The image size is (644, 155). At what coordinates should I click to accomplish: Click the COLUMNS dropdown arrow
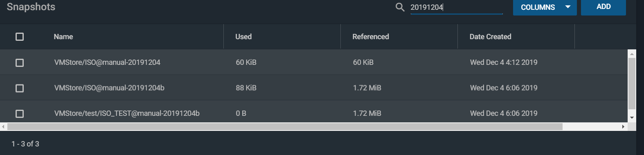coord(568,7)
